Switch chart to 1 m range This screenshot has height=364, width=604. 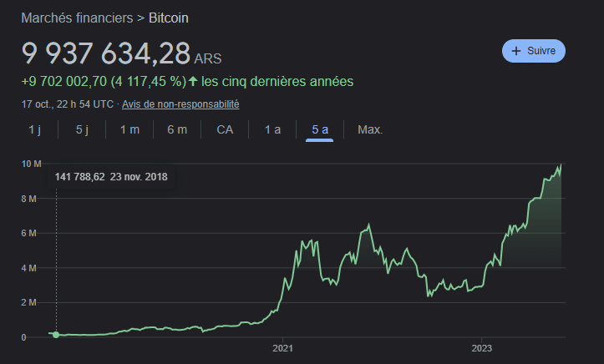pyautogui.click(x=129, y=129)
